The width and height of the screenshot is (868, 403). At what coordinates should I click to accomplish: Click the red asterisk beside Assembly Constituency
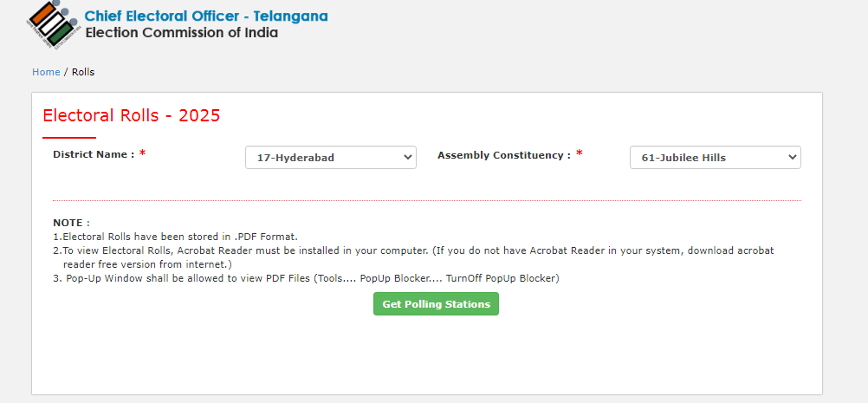(580, 154)
